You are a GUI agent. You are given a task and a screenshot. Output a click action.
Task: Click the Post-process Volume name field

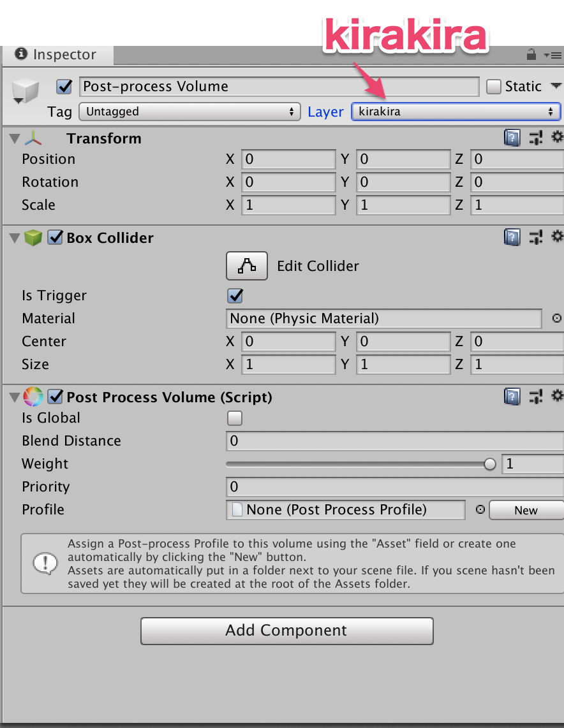(x=279, y=86)
